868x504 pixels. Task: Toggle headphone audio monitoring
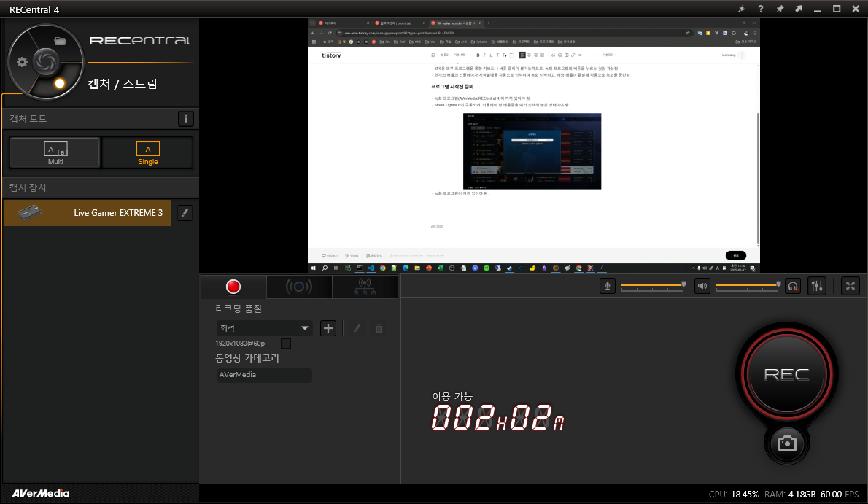(x=793, y=286)
